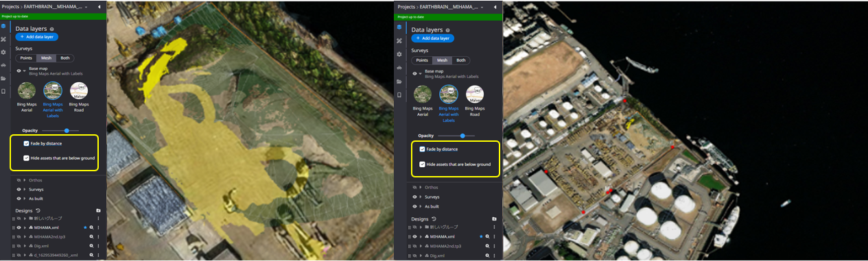Viewport: 868px width, 261px height.
Task: Open 新しいグループ more options in left screenshot
Action: tap(98, 218)
